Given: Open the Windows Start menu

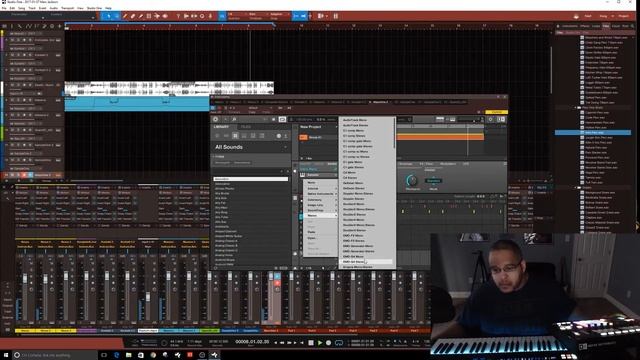Looking at the screenshot, I should pos(6,355).
